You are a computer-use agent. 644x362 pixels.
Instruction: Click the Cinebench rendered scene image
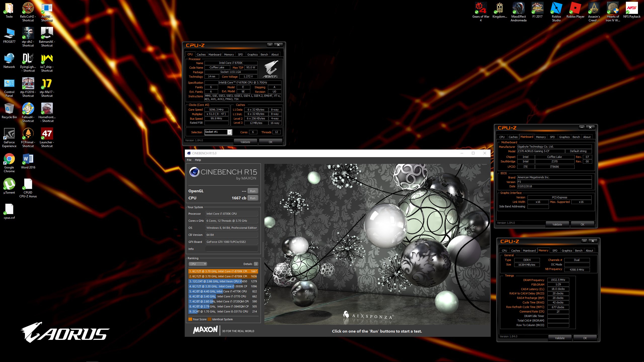[x=377, y=244]
